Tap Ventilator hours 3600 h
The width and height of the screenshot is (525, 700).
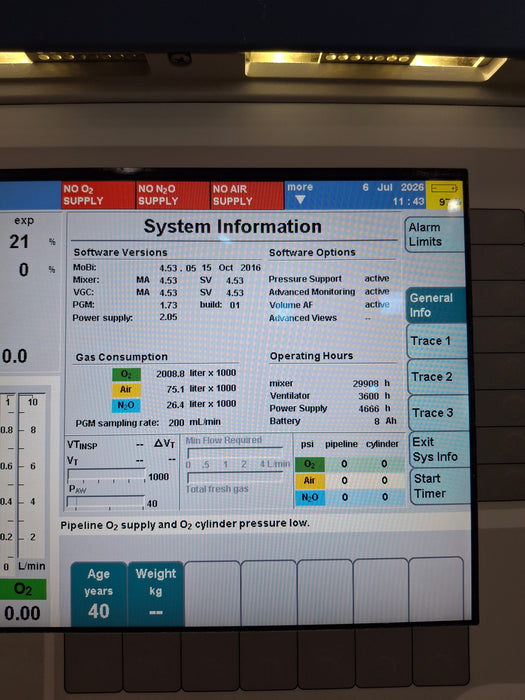coord(330,396)
